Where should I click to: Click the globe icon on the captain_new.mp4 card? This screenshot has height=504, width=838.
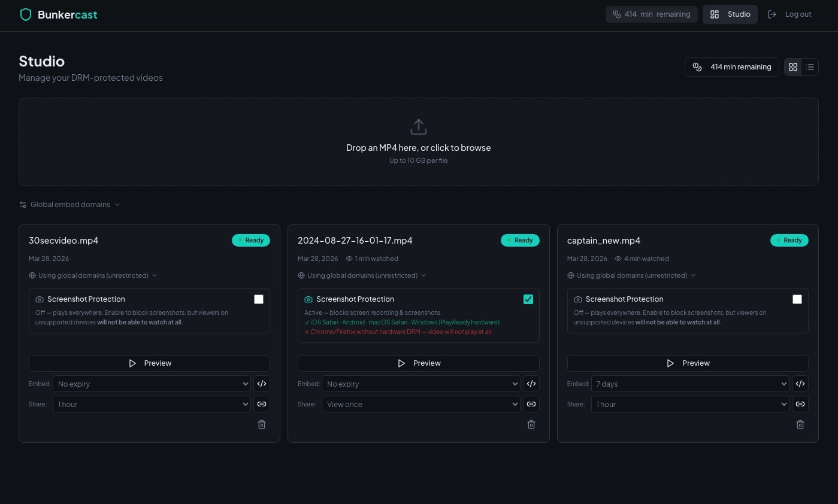point(571,275)
